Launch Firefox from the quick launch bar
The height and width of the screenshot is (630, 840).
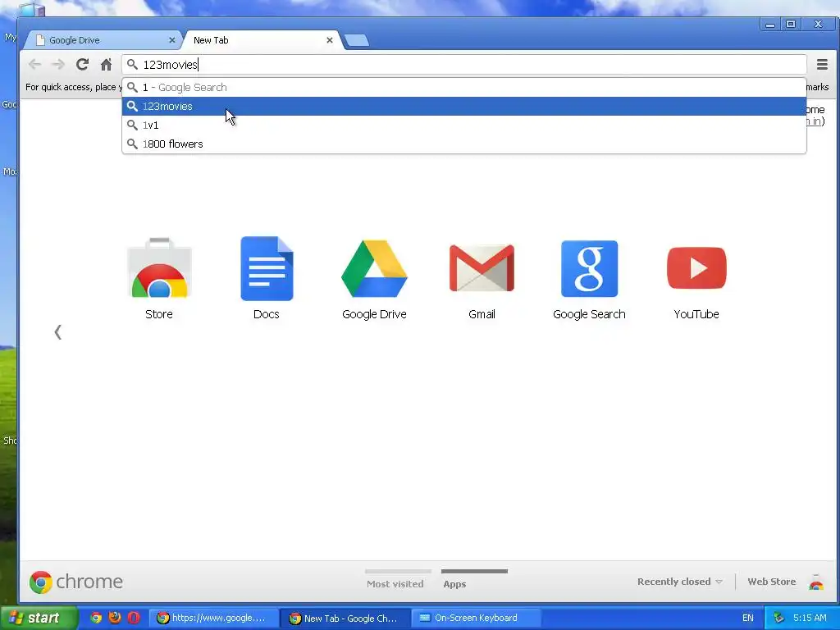[x=115, y=618]
